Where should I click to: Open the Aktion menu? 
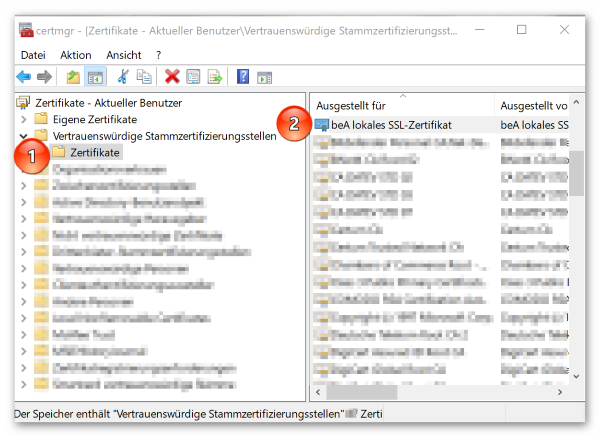[x=75, y=54]
